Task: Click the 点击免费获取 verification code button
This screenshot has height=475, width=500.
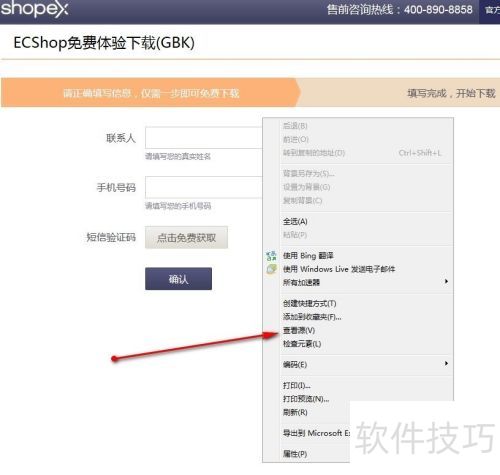Action: [x=186, y=237]
